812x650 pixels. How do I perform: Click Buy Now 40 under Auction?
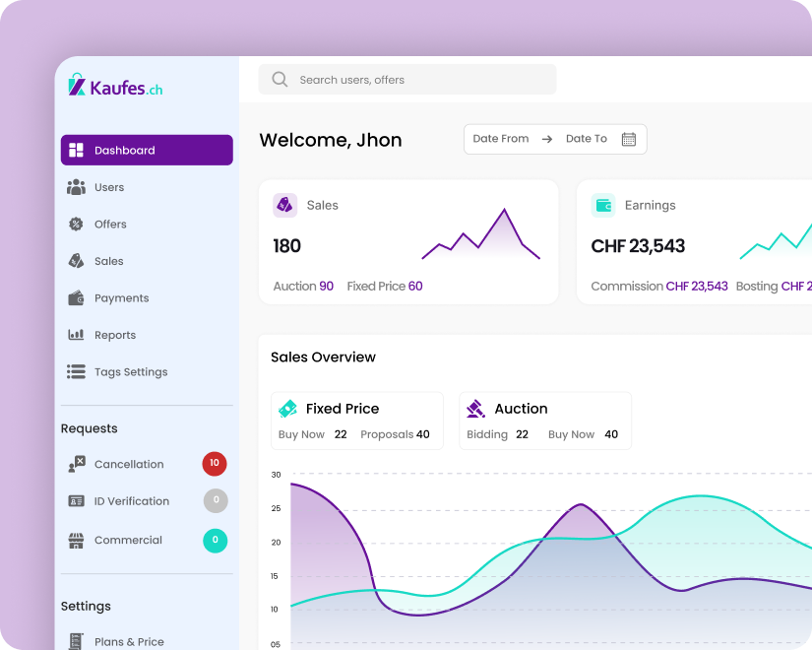coord(583,434)
